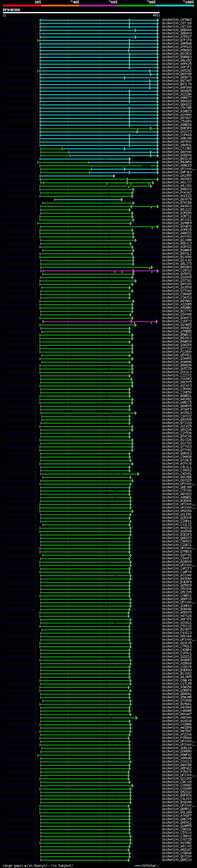Select hit label UniRef100_B4UW54

pos(177,162)
